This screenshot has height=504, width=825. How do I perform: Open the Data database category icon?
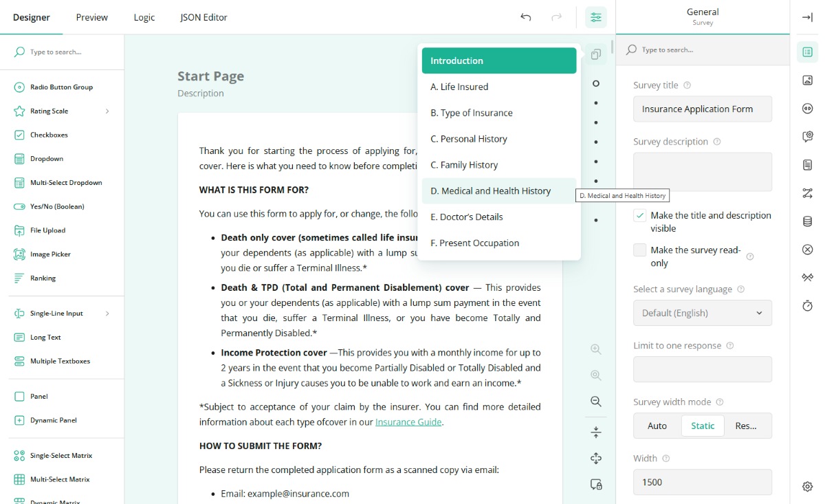[808, 221]
